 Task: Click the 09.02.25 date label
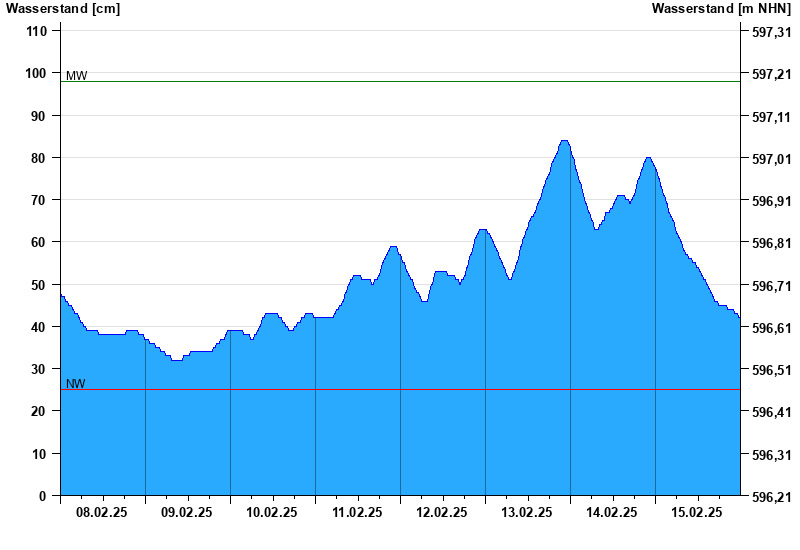pos(187,512)
